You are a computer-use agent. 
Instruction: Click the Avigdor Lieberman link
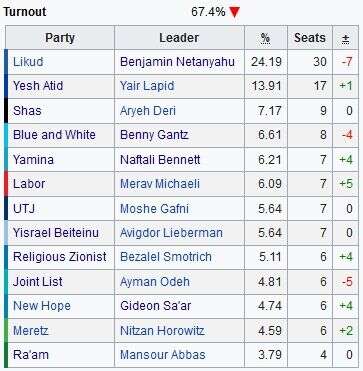click(x=171, y=233)
